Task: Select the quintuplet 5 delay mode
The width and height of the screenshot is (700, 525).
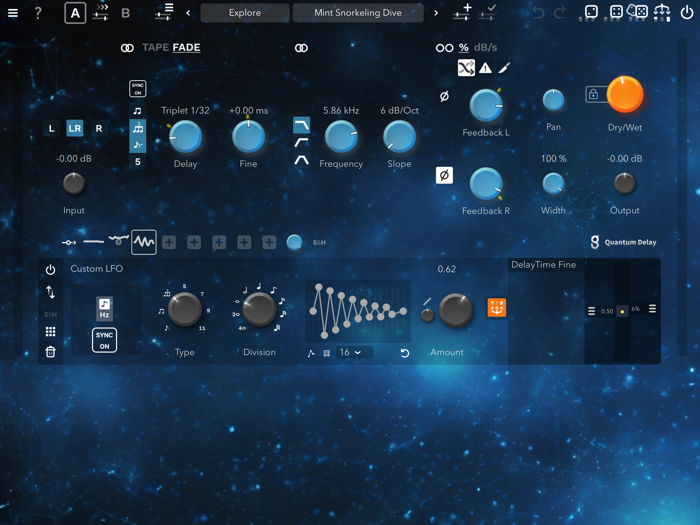Action: 138,162
